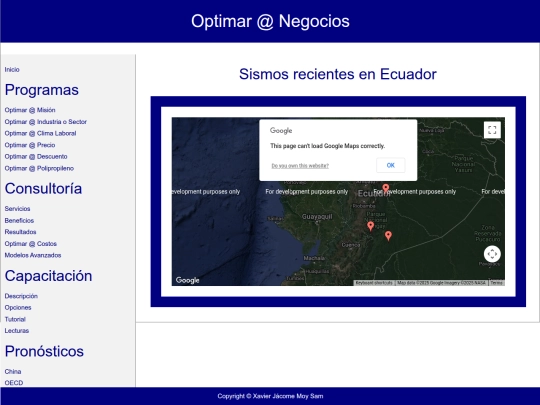Open Optimar @ Industria o Sector

coord(46,122)
